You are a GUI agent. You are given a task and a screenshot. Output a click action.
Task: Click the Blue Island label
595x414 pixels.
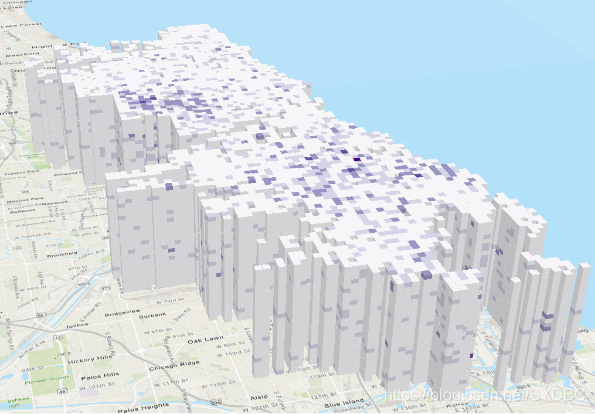tap(345, 403)
